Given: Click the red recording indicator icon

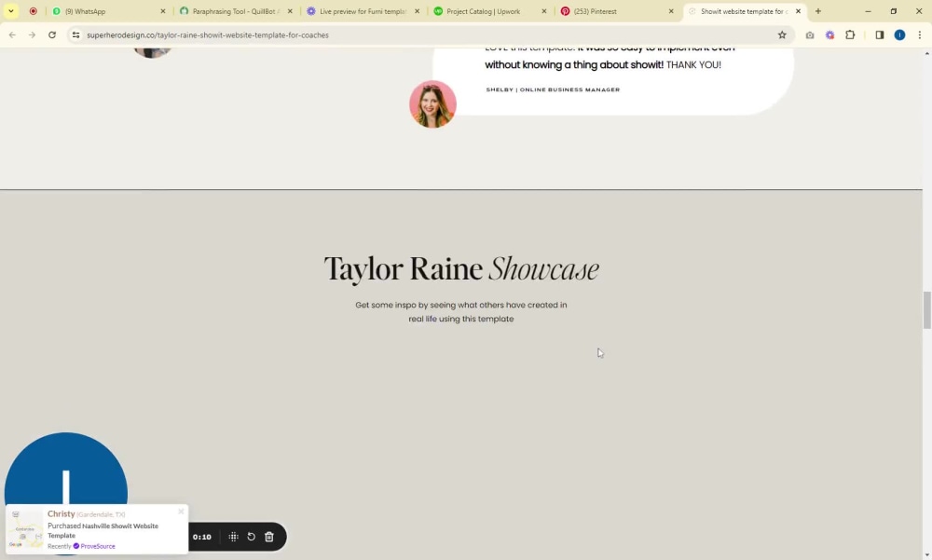Looking at the screenshot, I should (x=34, y=11).
